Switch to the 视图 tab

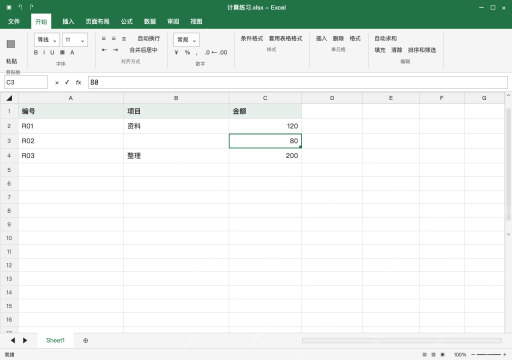click(196, 22)
